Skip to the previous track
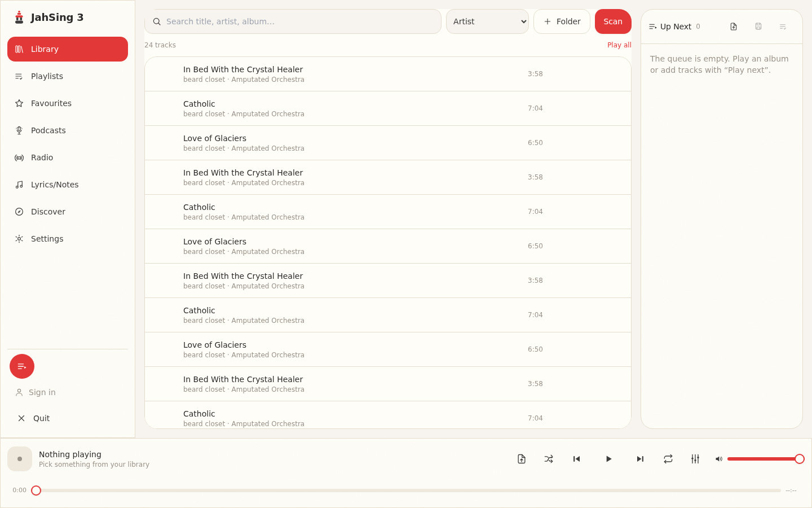 [x=576, y=459]
